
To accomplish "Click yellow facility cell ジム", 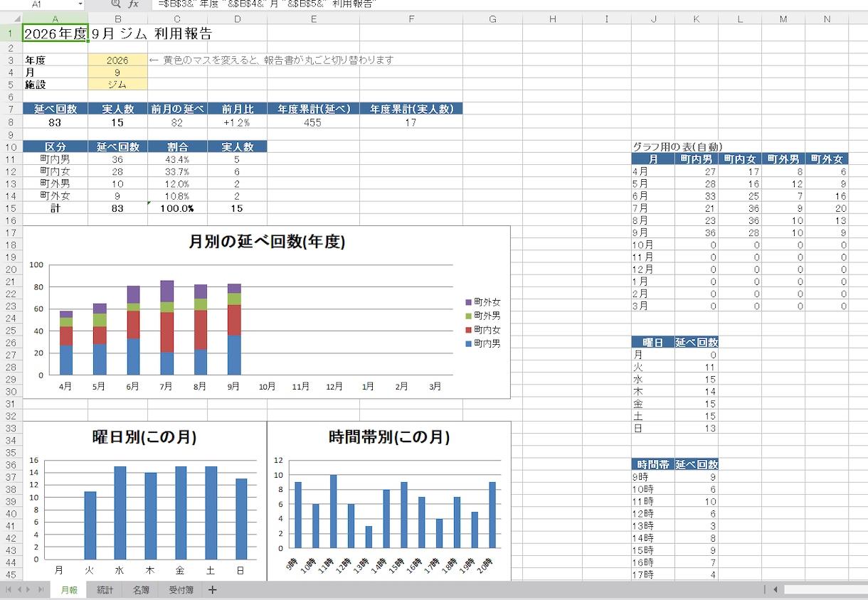I will point(118,85).
